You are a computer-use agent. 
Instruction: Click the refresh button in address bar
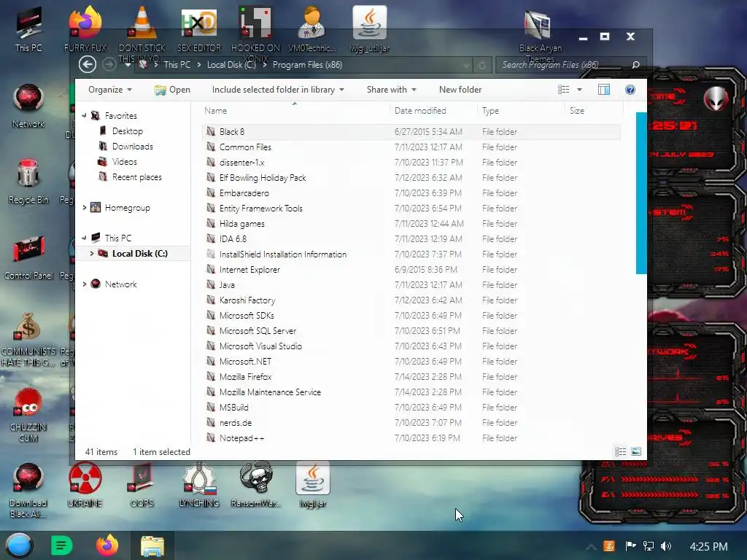coord(482,65)
